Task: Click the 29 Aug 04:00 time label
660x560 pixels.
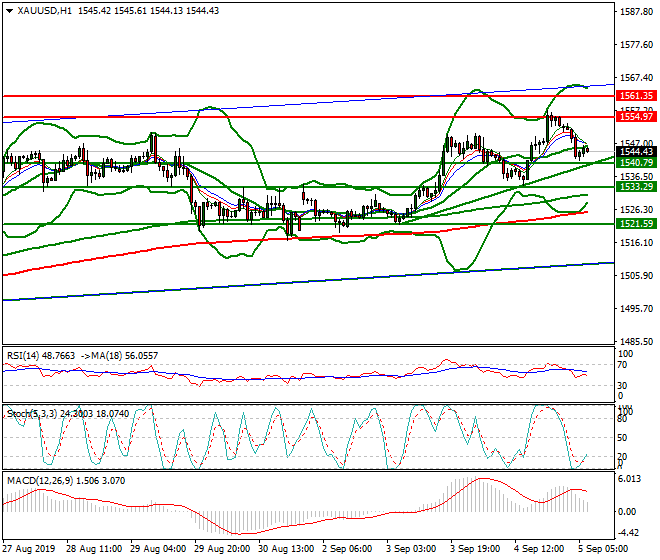Action: 158,549
